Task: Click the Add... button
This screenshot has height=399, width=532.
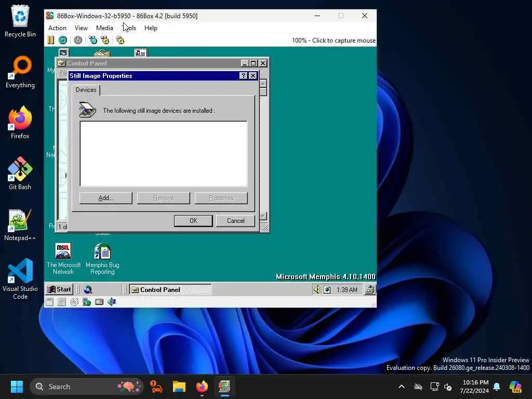Action: [x=105, y=198]
